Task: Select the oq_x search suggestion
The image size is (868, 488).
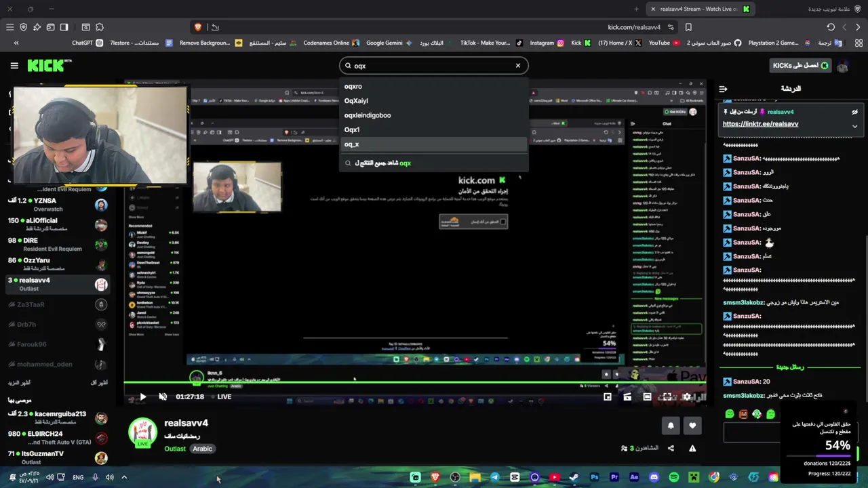Action: [434, 144]
